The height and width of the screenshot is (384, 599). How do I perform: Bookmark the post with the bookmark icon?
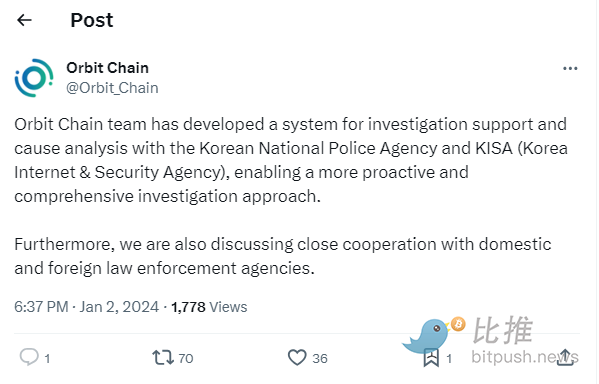(x=431, y=358)
